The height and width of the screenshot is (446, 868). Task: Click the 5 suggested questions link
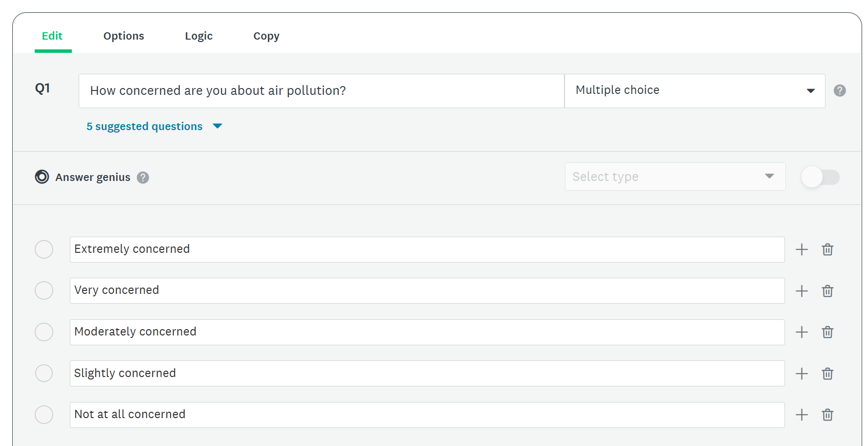pyautogui.click(x=144, y=126)
